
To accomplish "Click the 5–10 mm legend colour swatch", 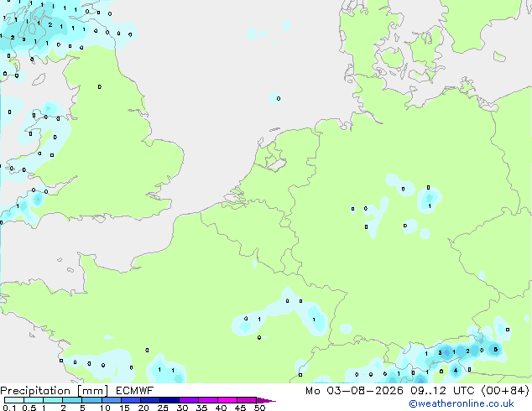I will (x=91, y=400).
